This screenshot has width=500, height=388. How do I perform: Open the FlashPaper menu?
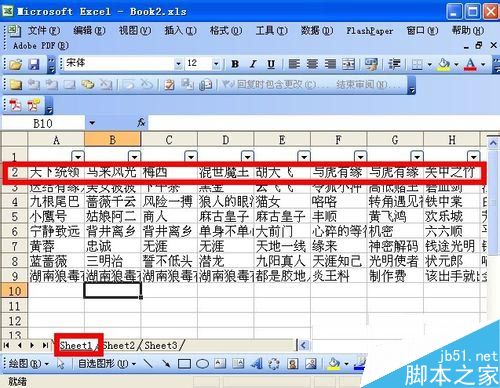point(369,31)
